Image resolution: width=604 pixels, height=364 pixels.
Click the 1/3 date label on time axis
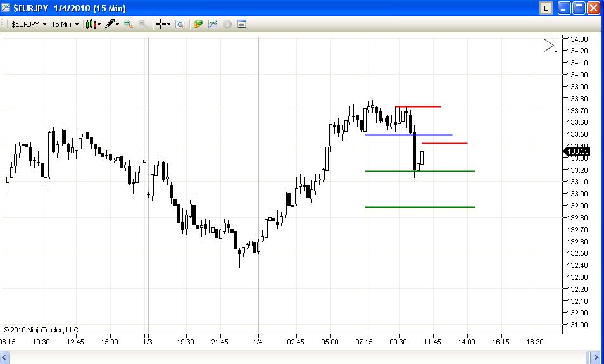[x=148, y=342]
